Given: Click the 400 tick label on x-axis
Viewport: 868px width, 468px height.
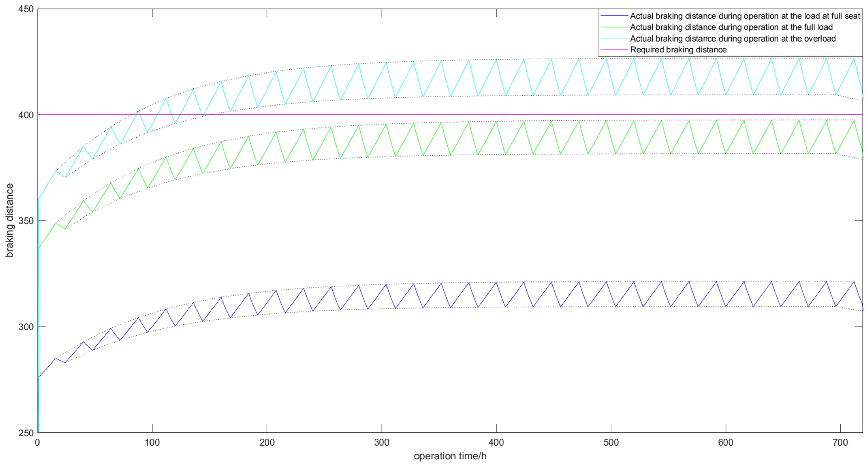Looking at the screenshot, I should coord(496,442).
